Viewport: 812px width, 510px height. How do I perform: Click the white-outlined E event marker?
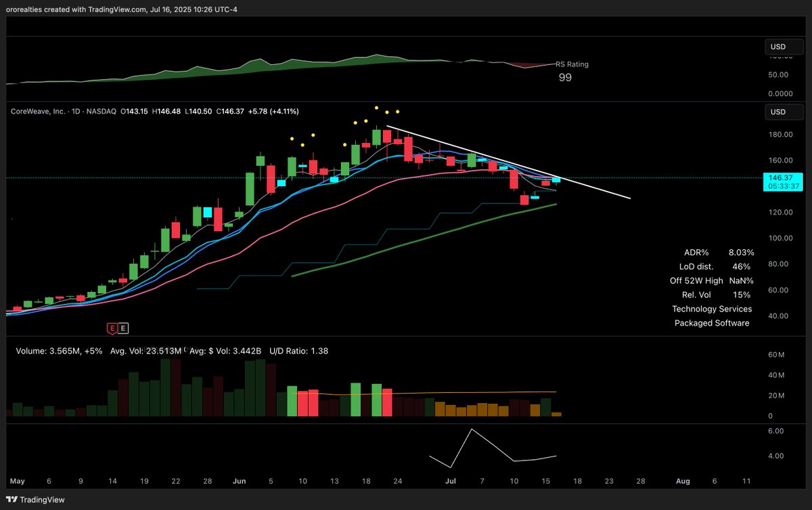pos(123,328)
